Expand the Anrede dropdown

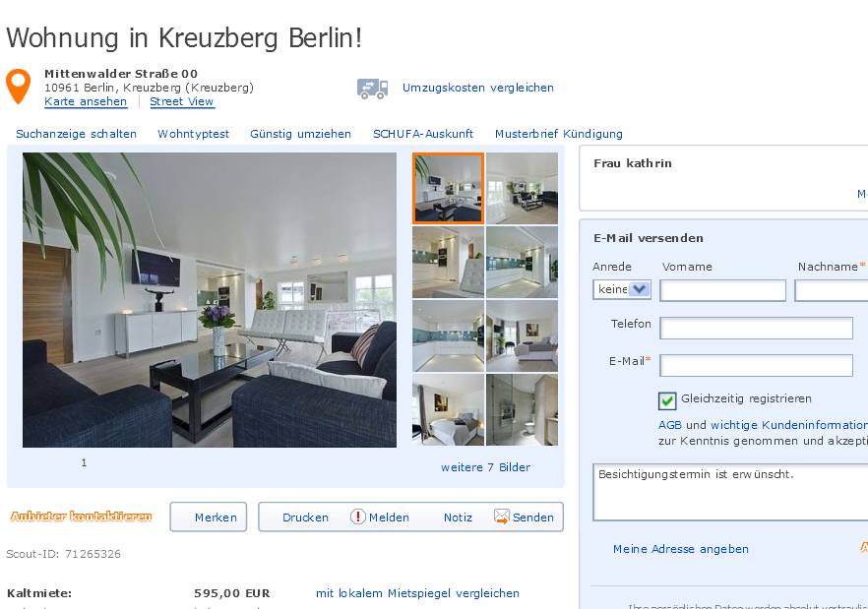[x=622, y=289]
